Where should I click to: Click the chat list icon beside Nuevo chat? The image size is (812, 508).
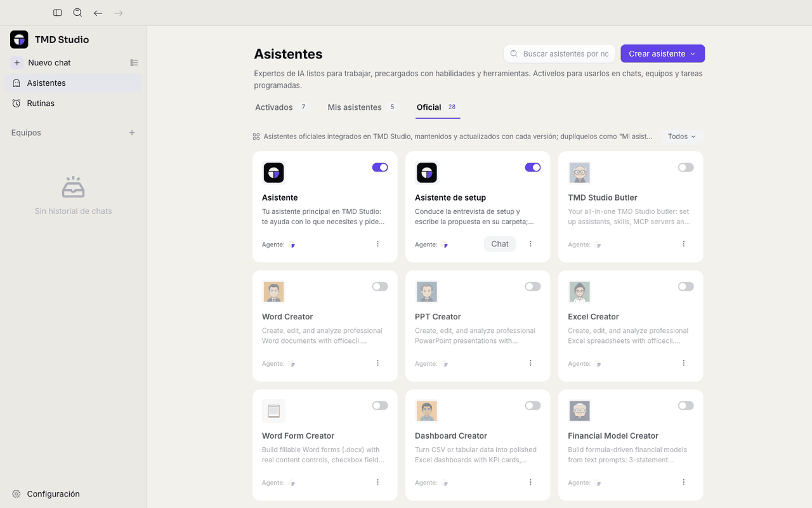tap(134, 63)
